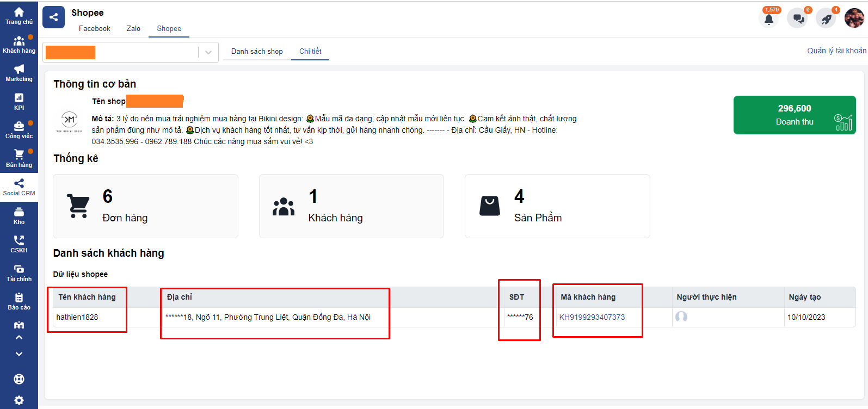Open the Danh sách shop tab

[257, 51]
